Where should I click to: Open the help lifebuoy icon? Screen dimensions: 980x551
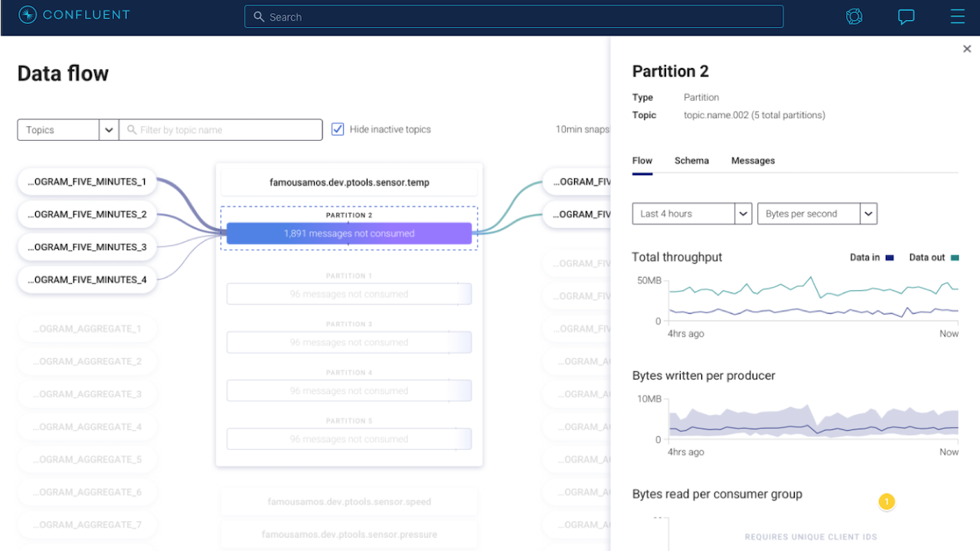coord(854,16)
